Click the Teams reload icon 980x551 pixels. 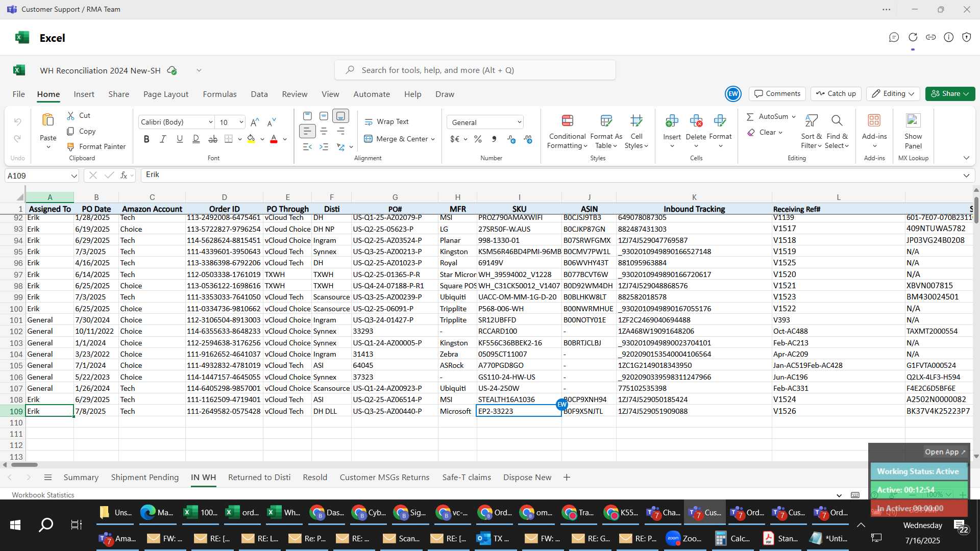pos(913,37)
